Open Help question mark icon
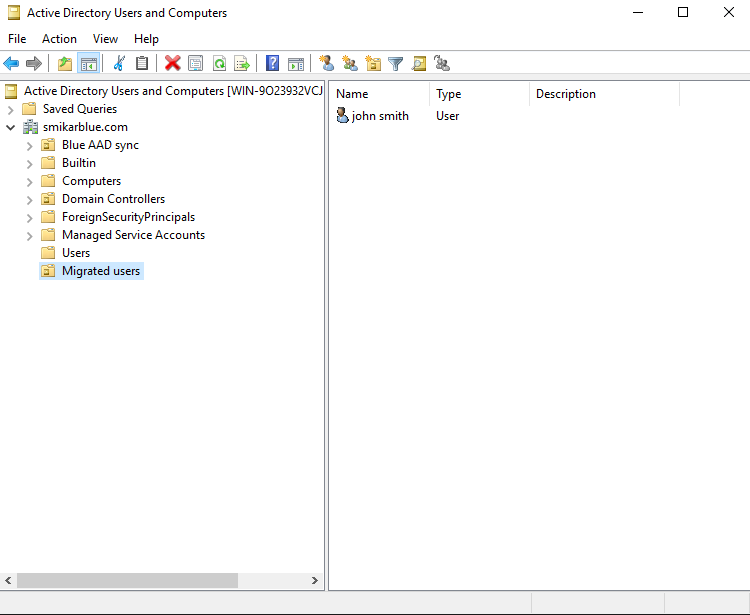This screenshot has height=615, width=750. [272, 63]
